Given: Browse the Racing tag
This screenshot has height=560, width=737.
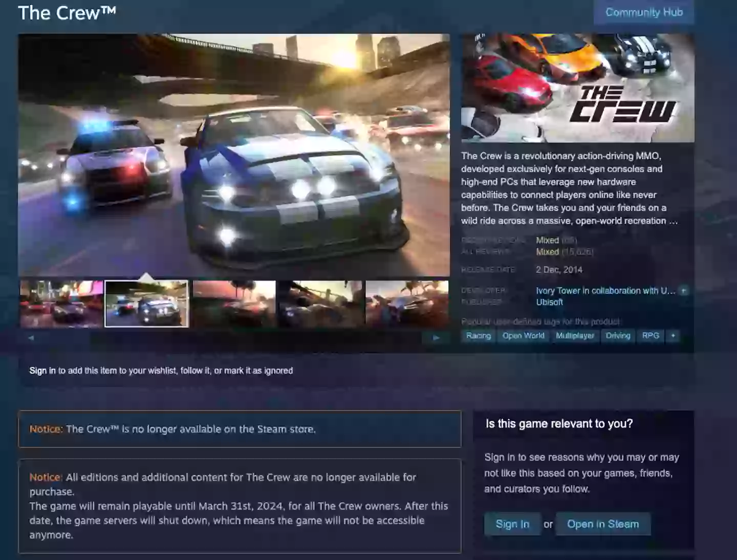Looking at the screenshot, I should pos(479,336).
